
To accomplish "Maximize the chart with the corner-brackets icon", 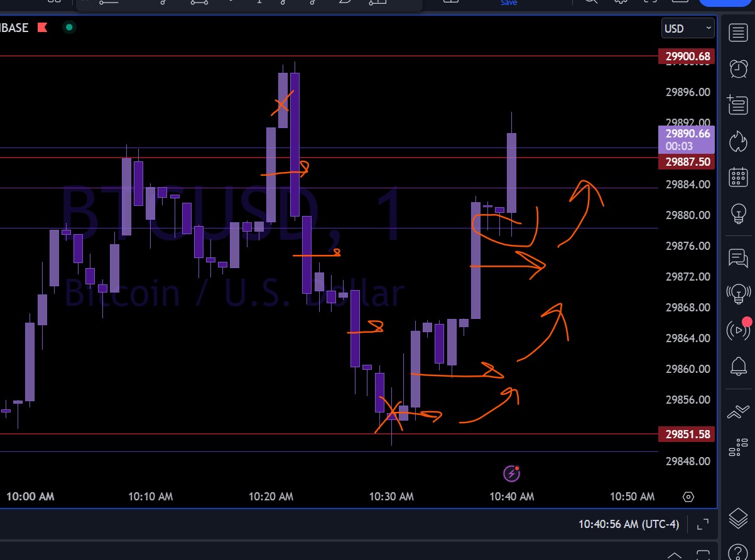I will pos(703,524).
